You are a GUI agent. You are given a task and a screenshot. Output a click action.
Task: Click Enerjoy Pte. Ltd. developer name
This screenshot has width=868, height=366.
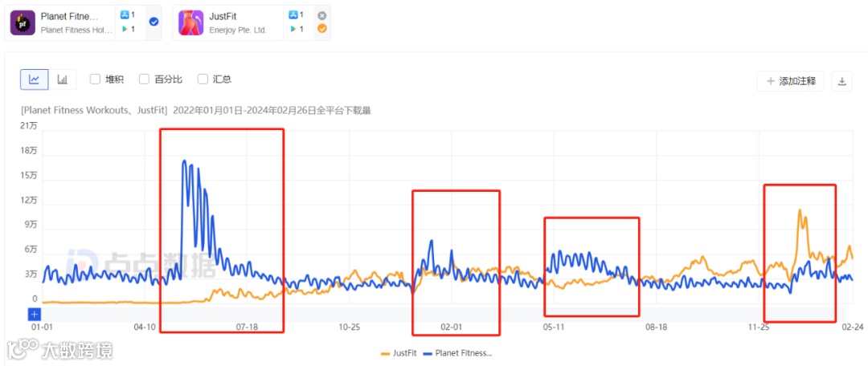[x=238, y=30]
